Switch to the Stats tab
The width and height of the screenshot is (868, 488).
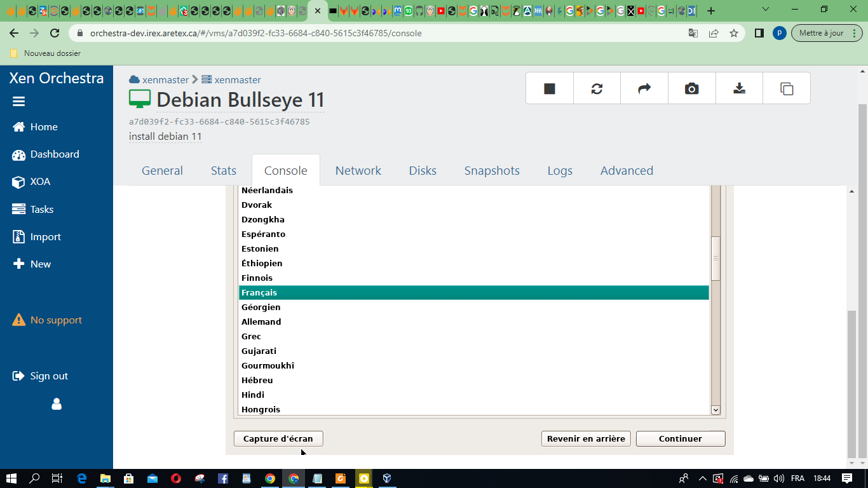[224, 170]
